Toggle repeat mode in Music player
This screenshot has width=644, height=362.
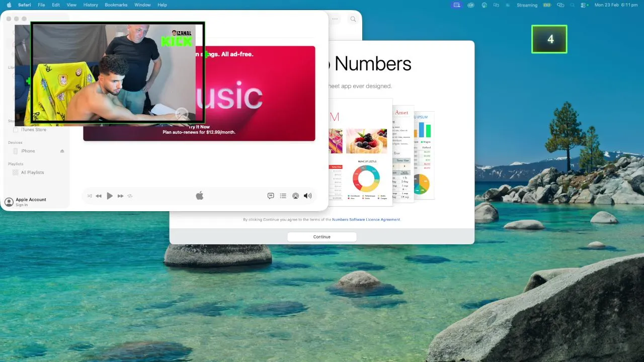pos(130,196)
